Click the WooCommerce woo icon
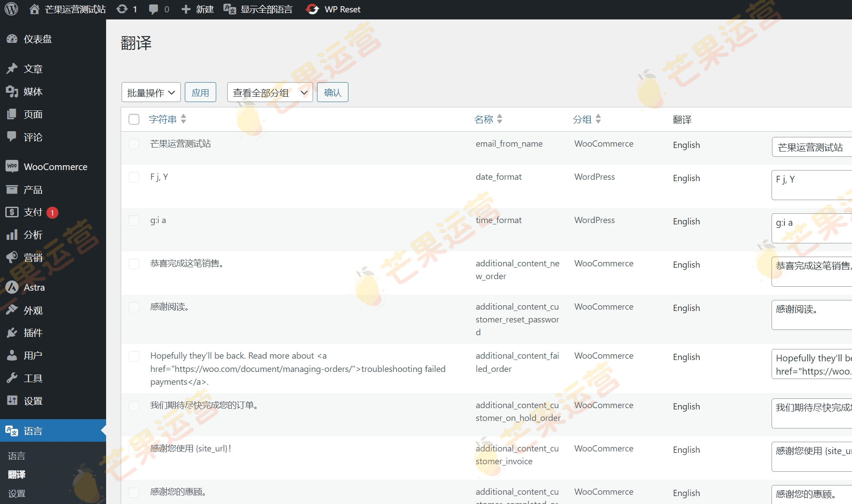The width and height of the screenshot is (852, 504). pos(12,167)
